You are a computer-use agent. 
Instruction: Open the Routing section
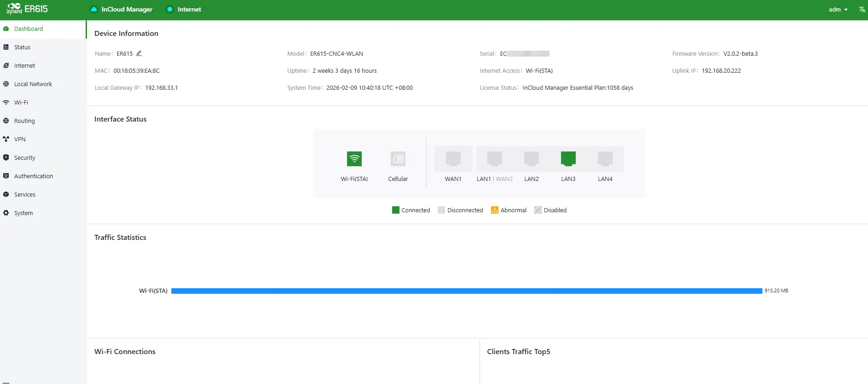coord(43,121)
